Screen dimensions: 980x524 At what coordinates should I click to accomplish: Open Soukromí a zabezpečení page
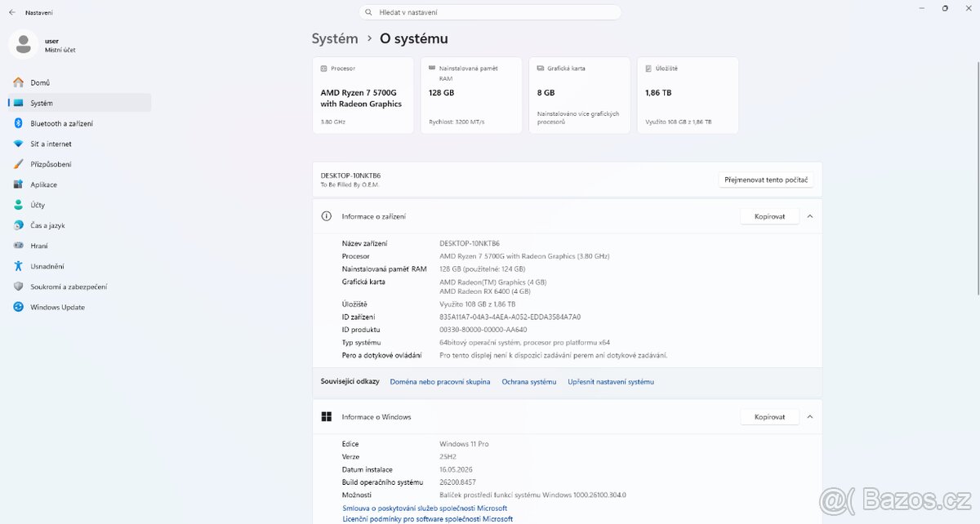(x=79, y=286)
